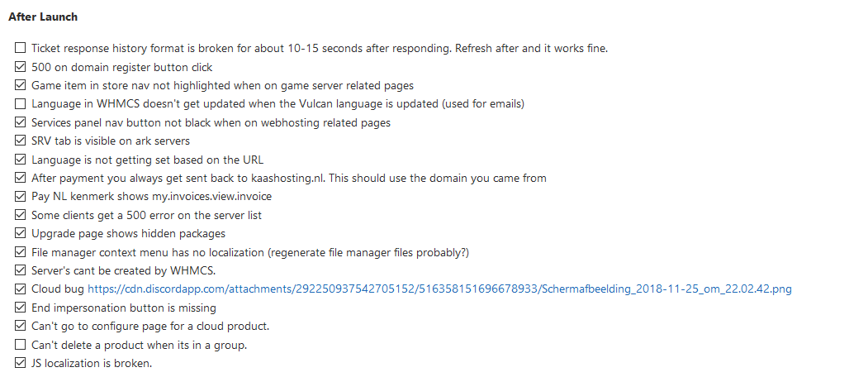The height and width of the screenshot is (377, 868).
Task: Open the Discord CDN screenshot link
Action: [x=439, y=289]
